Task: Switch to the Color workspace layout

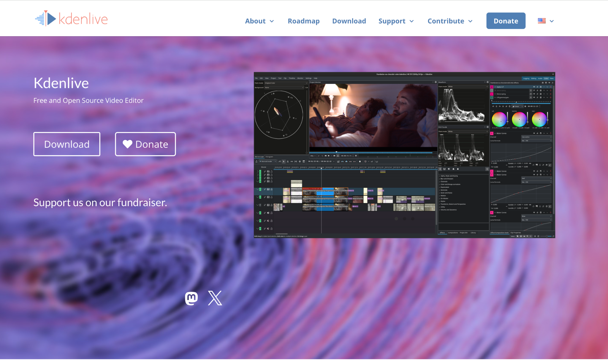Action: (547, 78)
